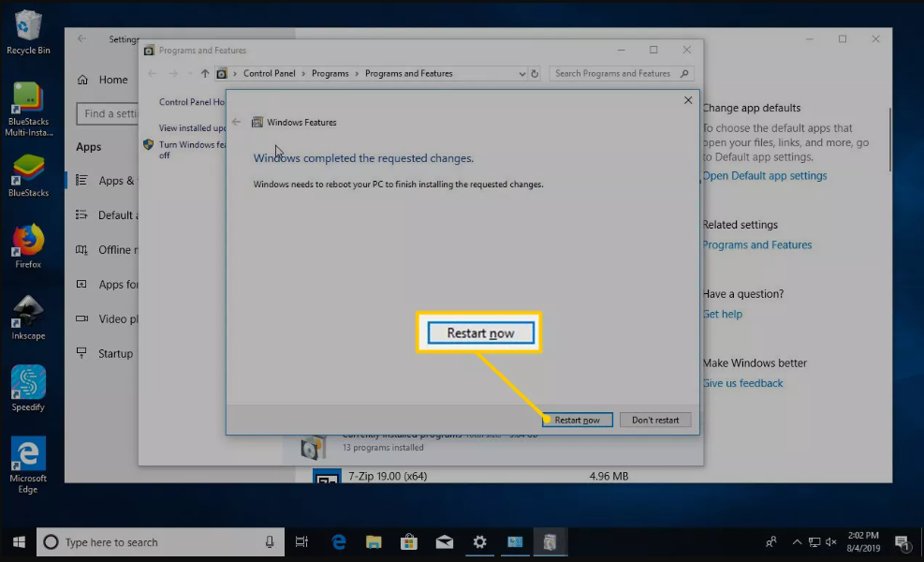Open Control Panel Home link
The height and width of the screenshot is (562, 924).
pyautogui.click(x=192, y=102)
